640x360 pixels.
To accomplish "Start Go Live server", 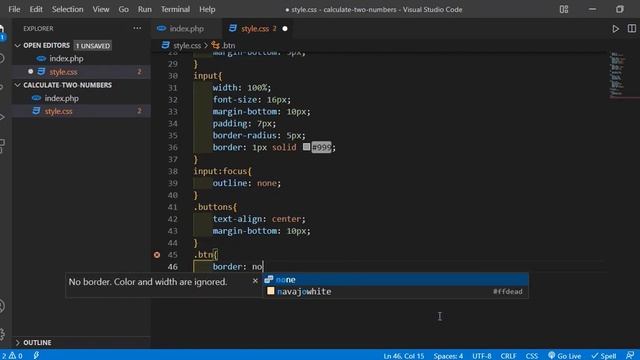I will tap(564, 356).
